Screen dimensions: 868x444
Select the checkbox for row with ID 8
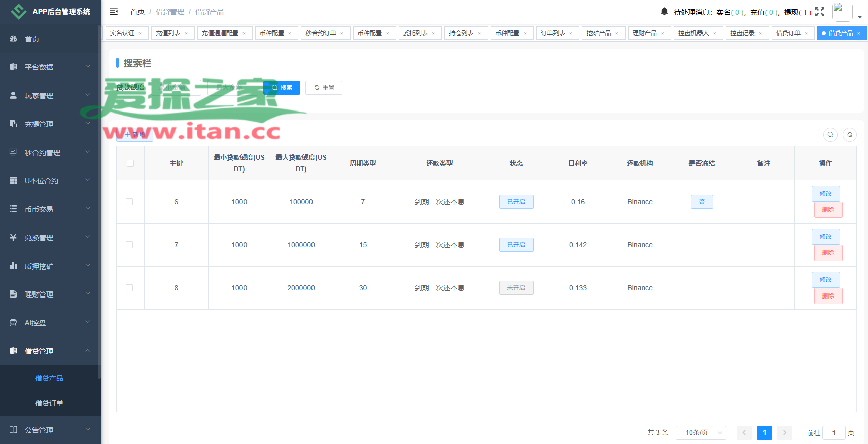[x=129, y=288]
